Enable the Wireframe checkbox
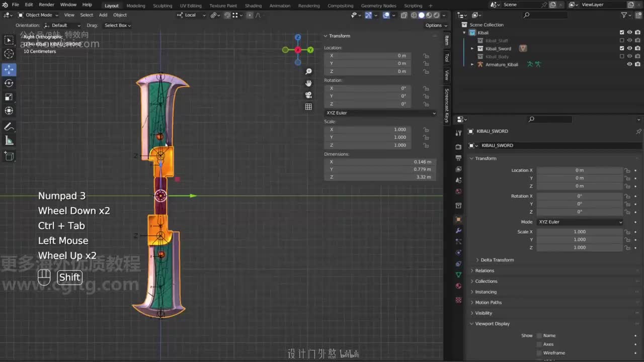Screen dimensions: 644x362 pos(539,353)
